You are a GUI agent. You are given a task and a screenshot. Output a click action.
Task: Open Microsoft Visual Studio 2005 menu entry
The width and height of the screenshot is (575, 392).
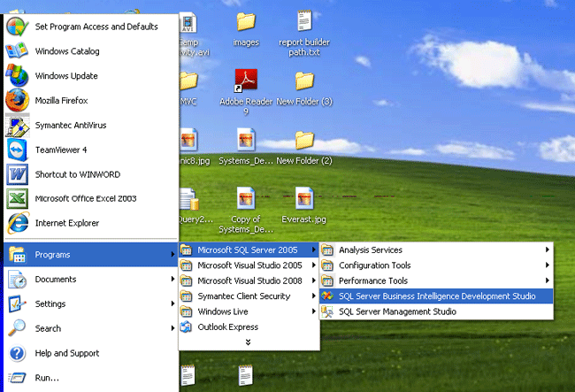click(249, 265)
